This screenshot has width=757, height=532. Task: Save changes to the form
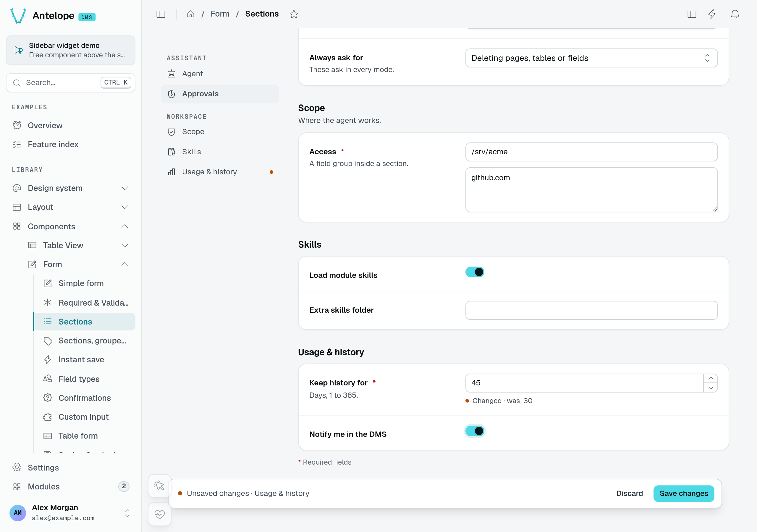point(684,494)
